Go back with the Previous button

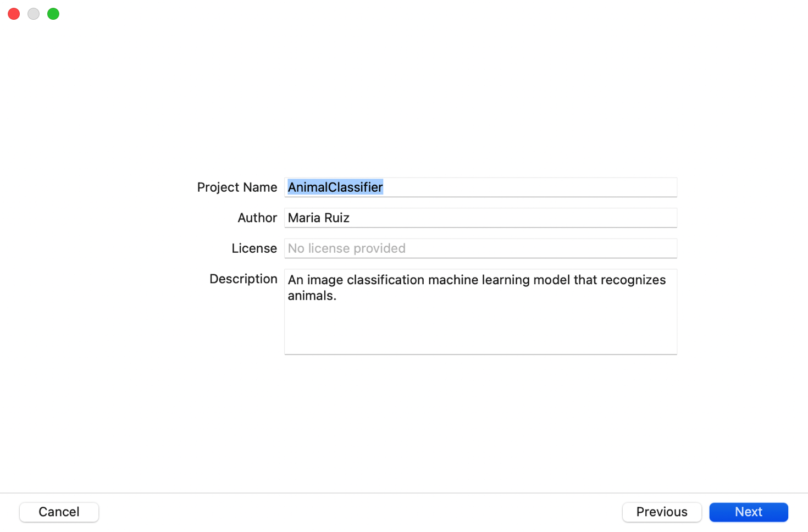coord(661,512)
